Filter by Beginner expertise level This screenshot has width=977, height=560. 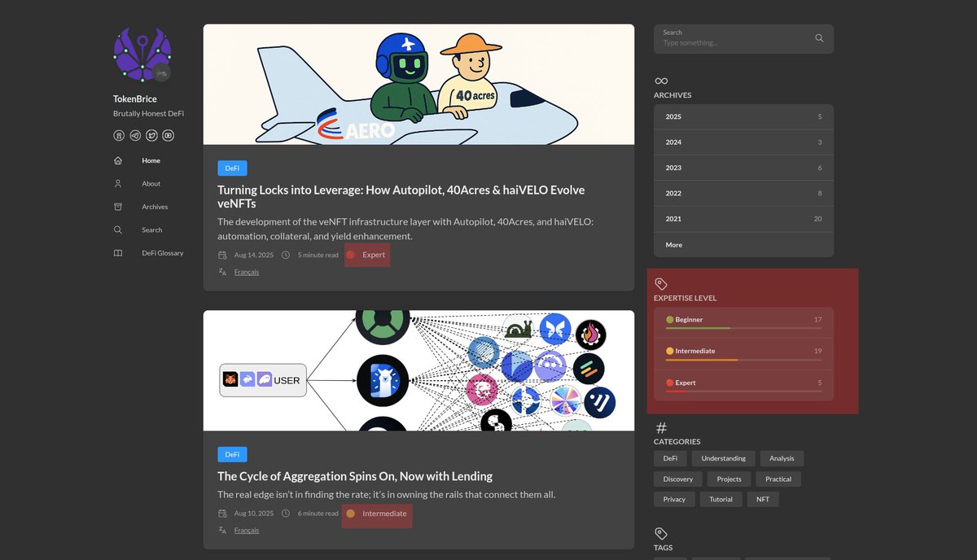[x=743, y=322]
